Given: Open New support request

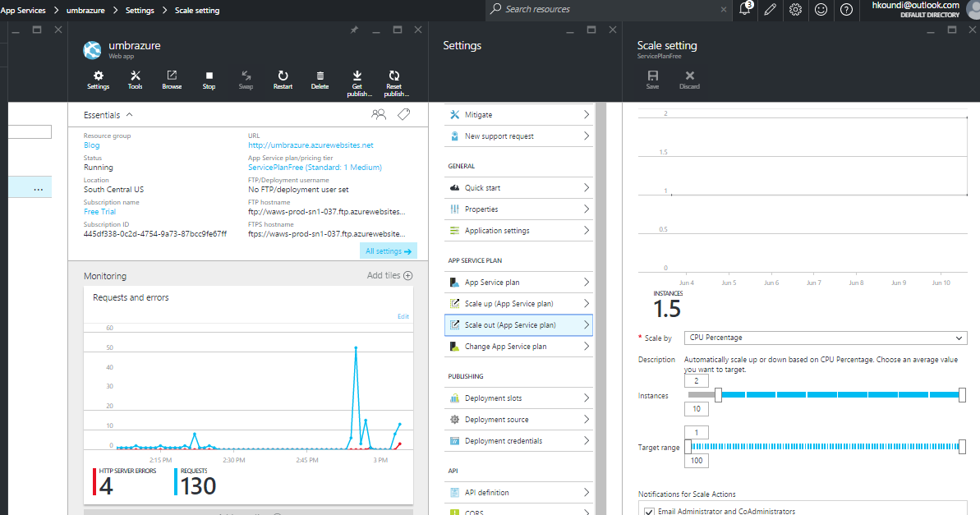Looking at the screenshot, I should 518,136.
